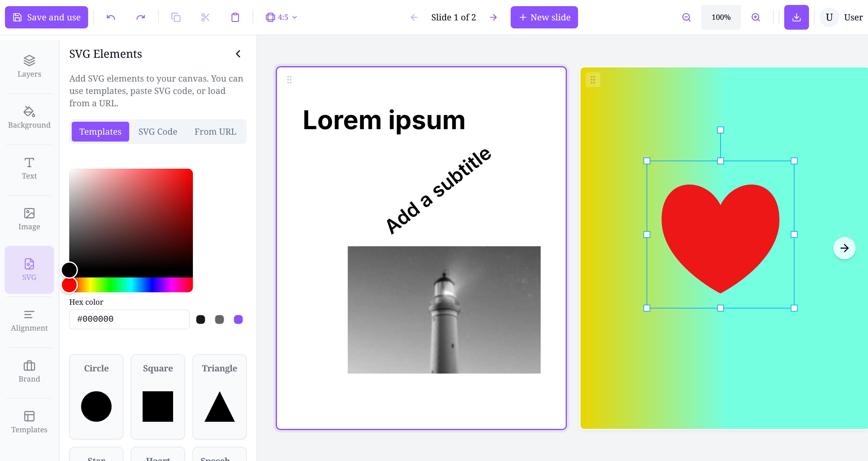Click the Save and use button
The height and width of the screenshot is (461, 868).
coord(46,17)
